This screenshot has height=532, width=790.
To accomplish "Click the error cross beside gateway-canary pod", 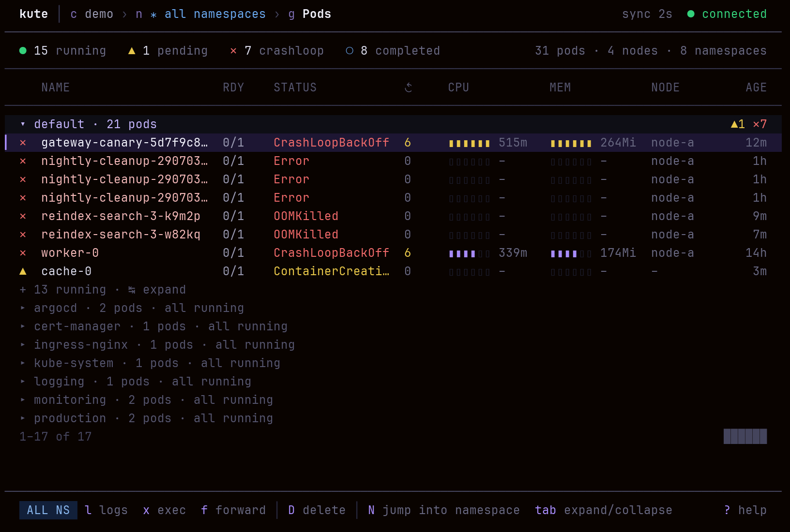I will 23,143.
